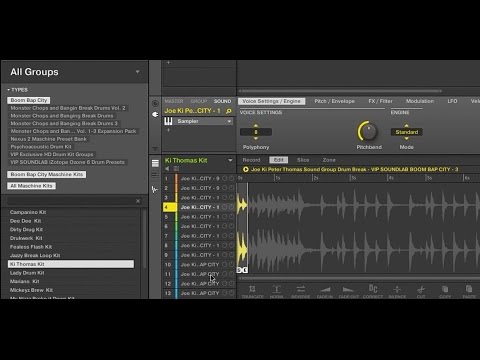
Task: Click the DC Correct tool icon
Action: (x=373, y=288)
